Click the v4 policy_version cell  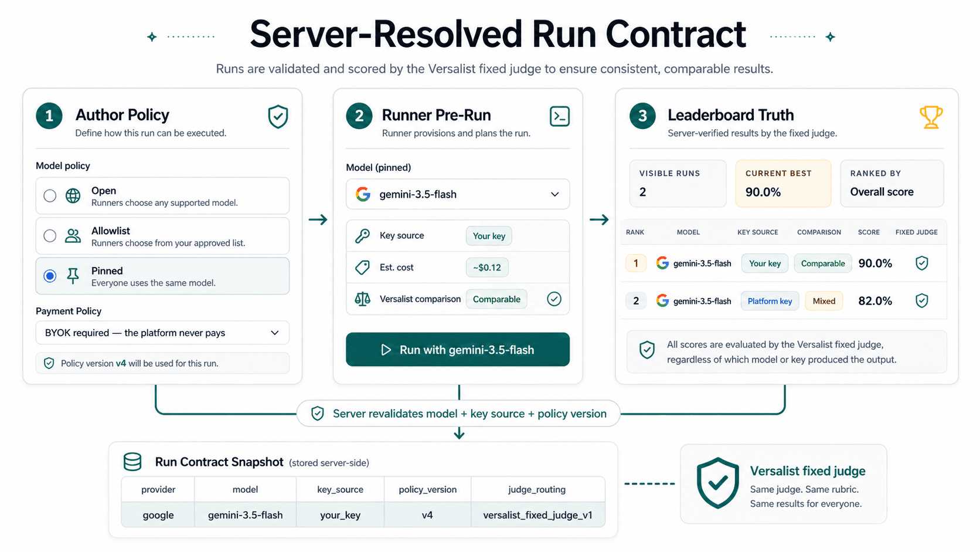coord(427,515)
